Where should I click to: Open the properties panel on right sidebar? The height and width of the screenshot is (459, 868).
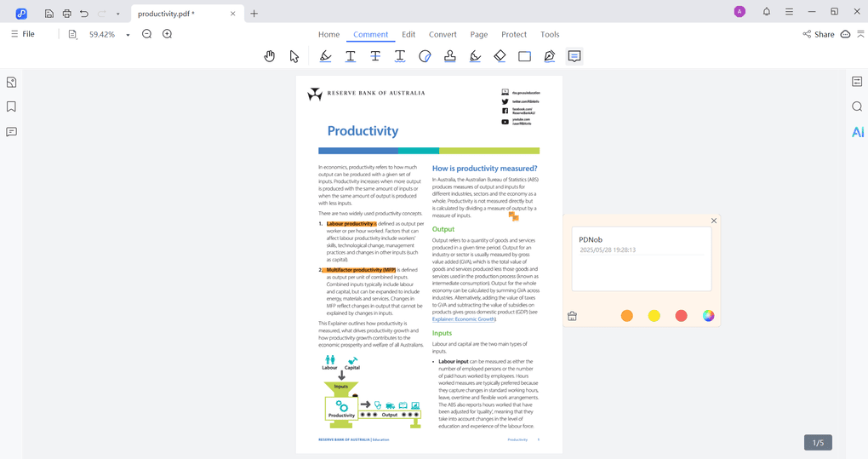pyautogui.click(x=857, y=82)
